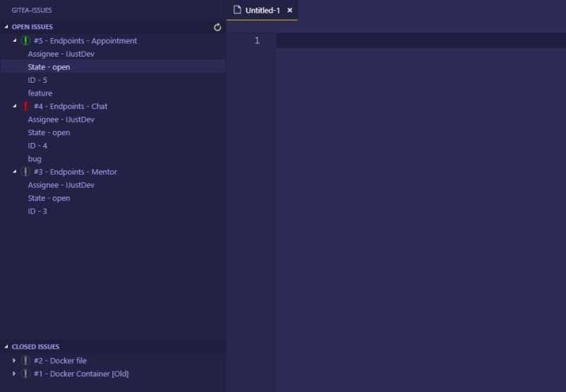Click the GITEA-ISSUES panel title
The image size is (566, 392).
pyautogui.click(x=32, y=10)
